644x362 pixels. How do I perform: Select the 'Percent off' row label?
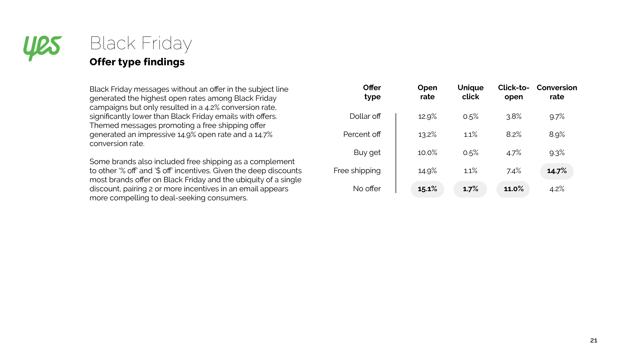[x=362, y=135]
